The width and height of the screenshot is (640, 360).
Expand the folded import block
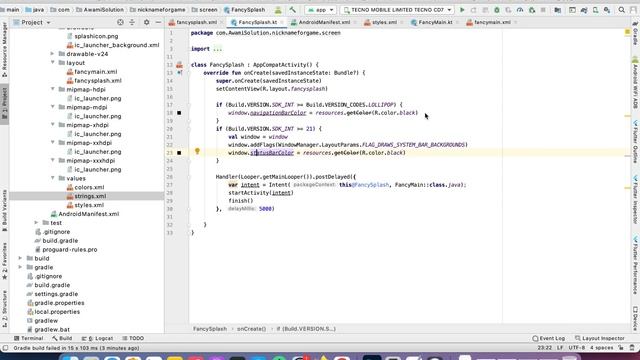218,49
